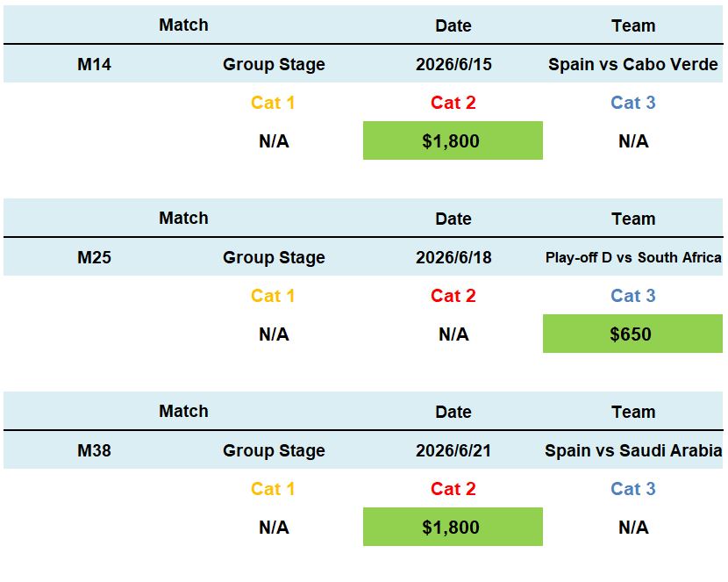Select the Group Stage cell beside M14

click(x=274, y=64)
